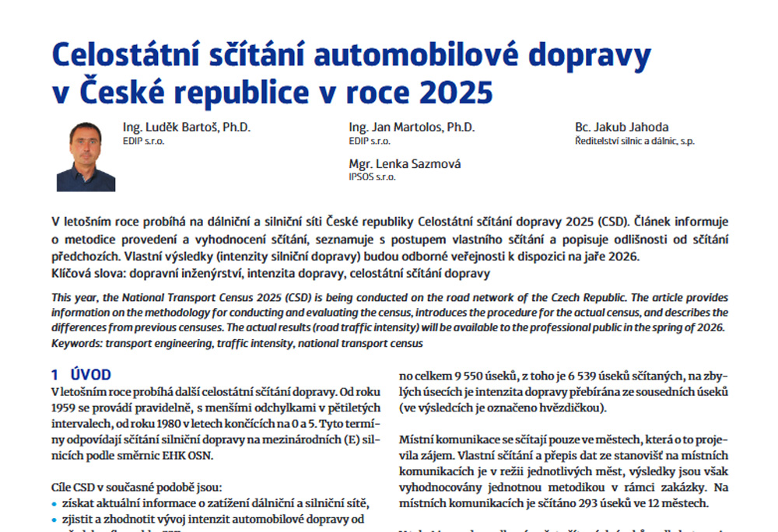778x532 pixels.
Task: Select author name Ing. Jan Martolos, Ph.D.
Action: click(x=412, y=128)
